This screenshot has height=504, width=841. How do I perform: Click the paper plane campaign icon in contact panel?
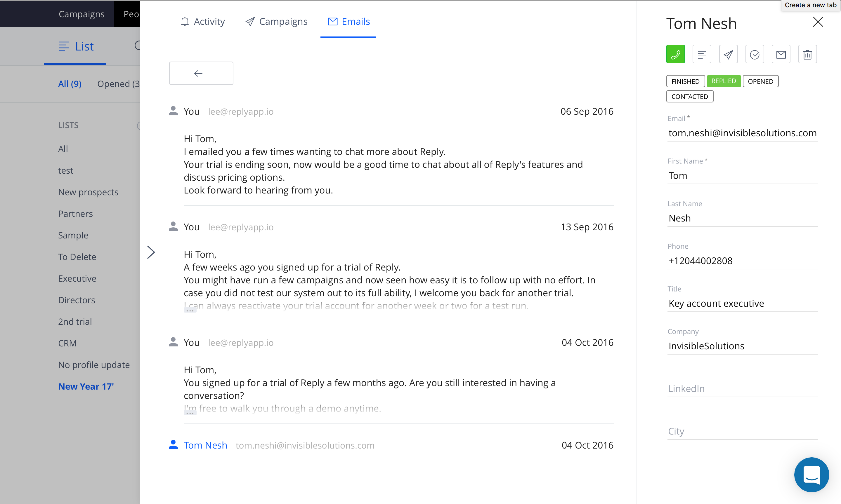(728, 54)
